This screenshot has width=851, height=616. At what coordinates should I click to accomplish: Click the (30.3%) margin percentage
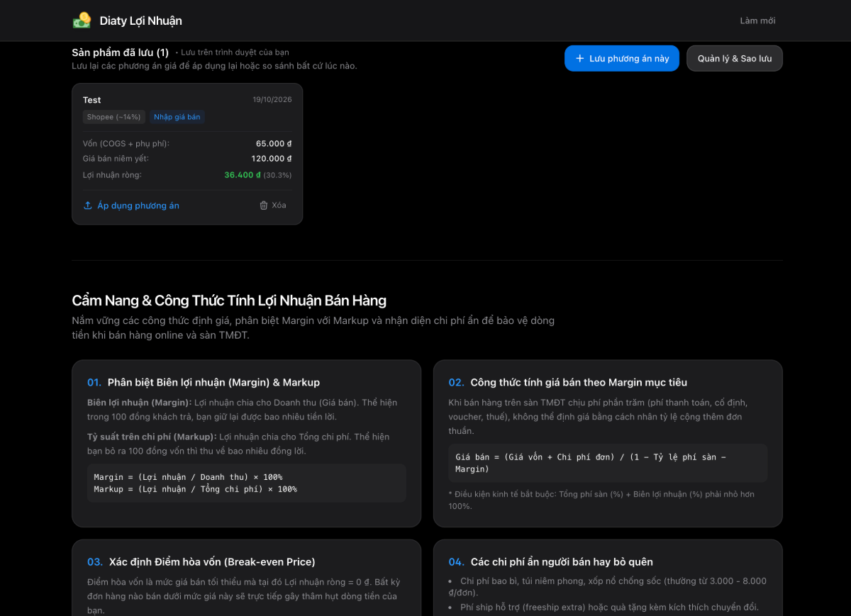point(277,175)
